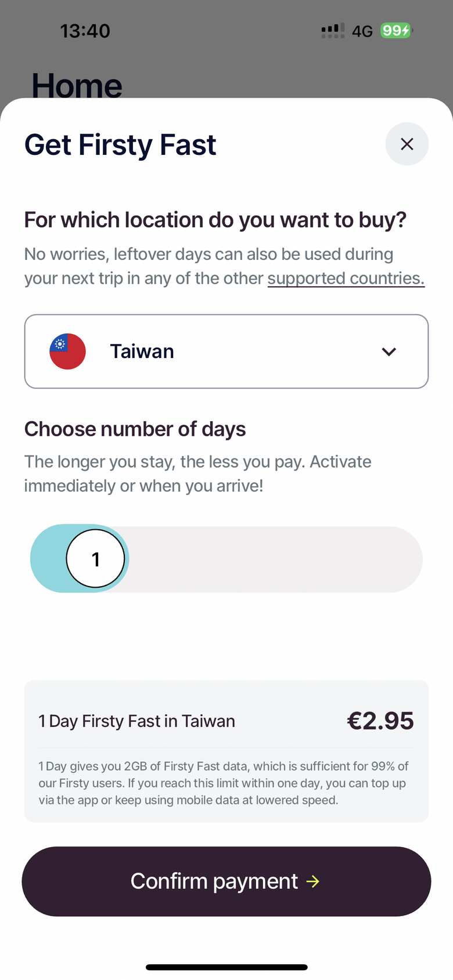The height and width of the screenshot is (980, 453).
Task: Select the 1 Day Firsty Fast in Taiwan label
Action: (x=137, y=721)
